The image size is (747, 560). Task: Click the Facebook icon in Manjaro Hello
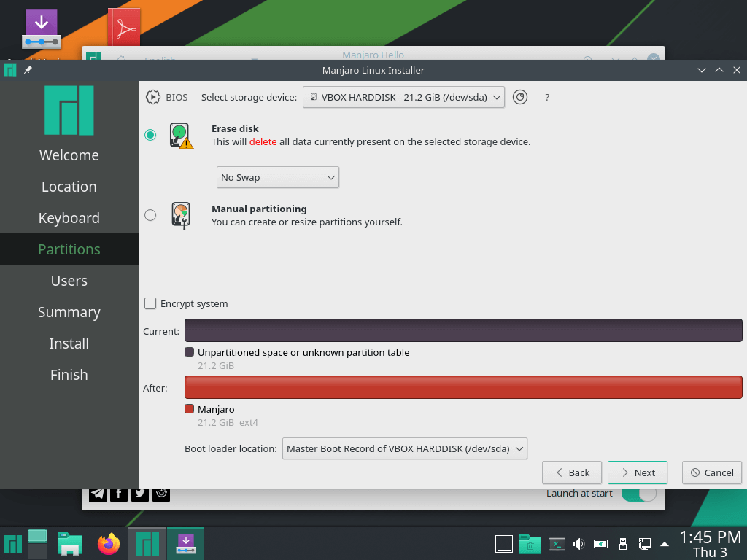coord(119,494)
